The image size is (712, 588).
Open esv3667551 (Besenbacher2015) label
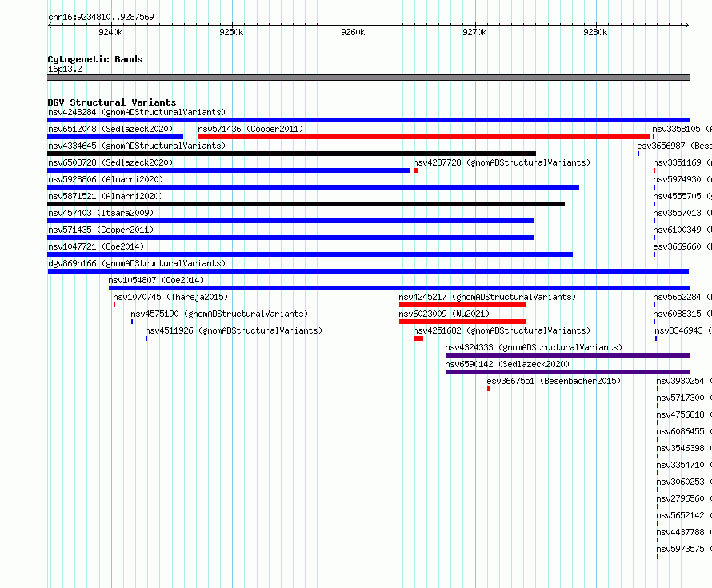554,381
